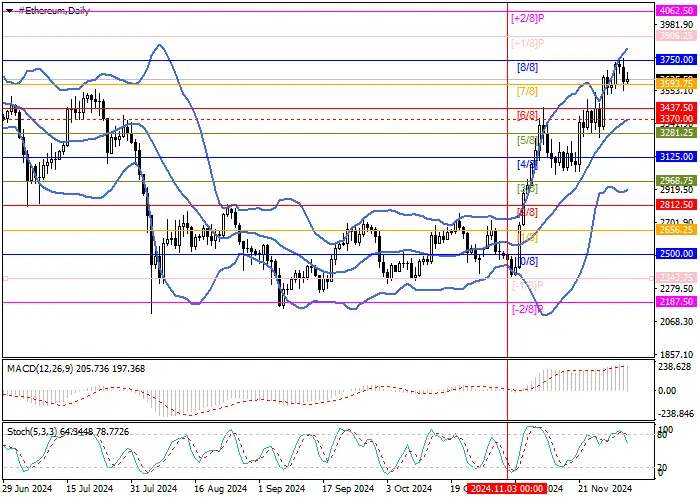Click the black triangle beside #Ethereum,Daily
Image resolution: width=700 pixels, height=500 pixels.
9,11
